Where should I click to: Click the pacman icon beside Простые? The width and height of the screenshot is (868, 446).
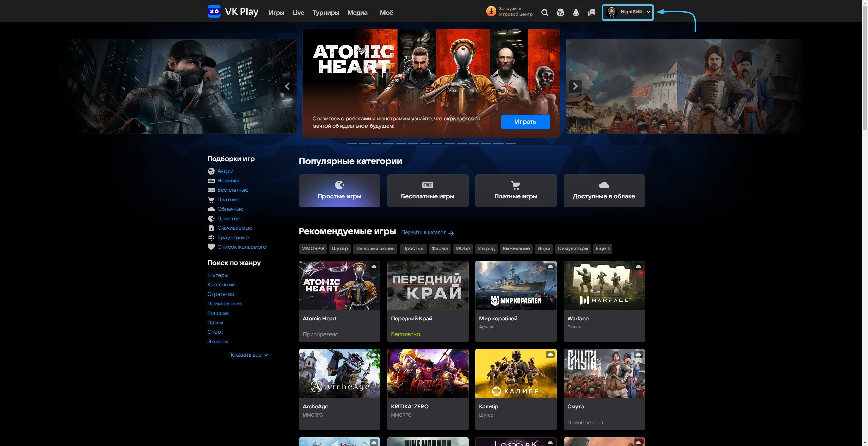pyautogui.click(x=211, y=219)
